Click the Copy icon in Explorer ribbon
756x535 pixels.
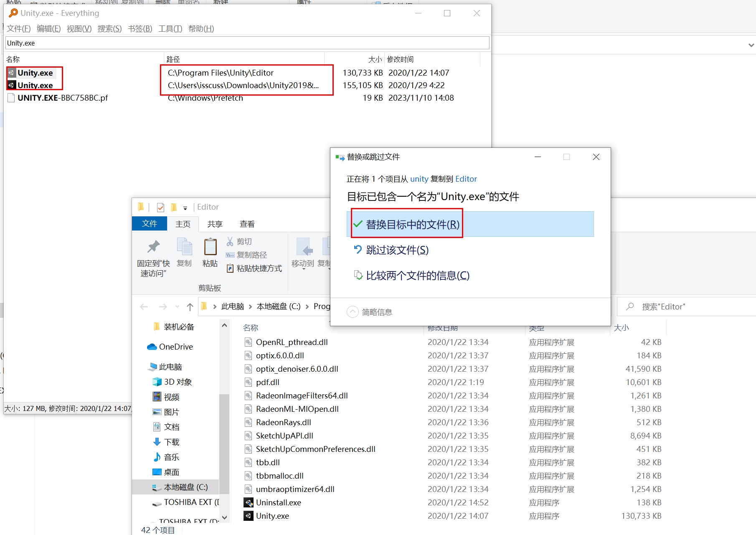(184, 246)
